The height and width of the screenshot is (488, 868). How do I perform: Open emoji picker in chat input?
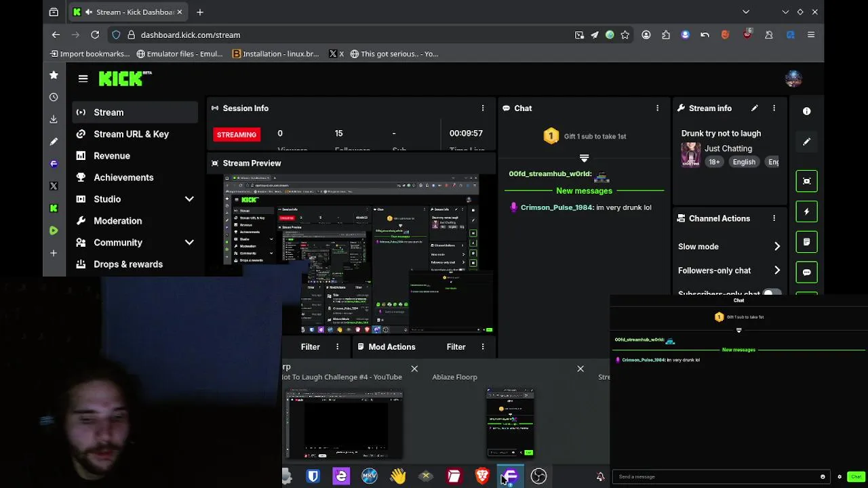[x=823, y=476]
